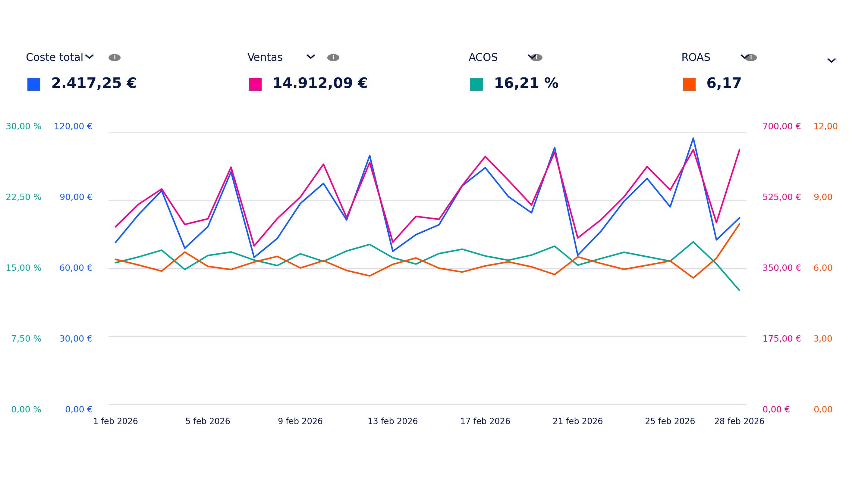Viewport: 868px width, 488px height.
Task: Click the blue Coste total color swatch
Action: click(34, 84)
